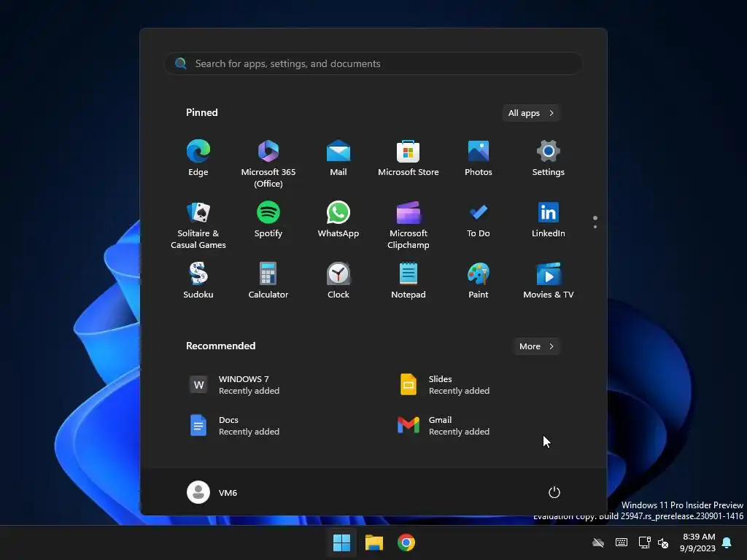Click the power button icon
747x560 pixels.
point(554,492)
